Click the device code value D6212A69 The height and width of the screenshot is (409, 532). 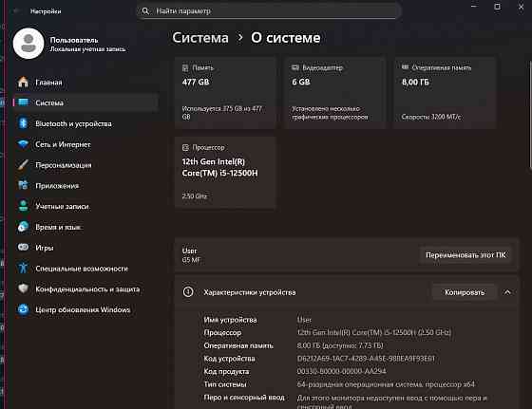click(366, 358)
